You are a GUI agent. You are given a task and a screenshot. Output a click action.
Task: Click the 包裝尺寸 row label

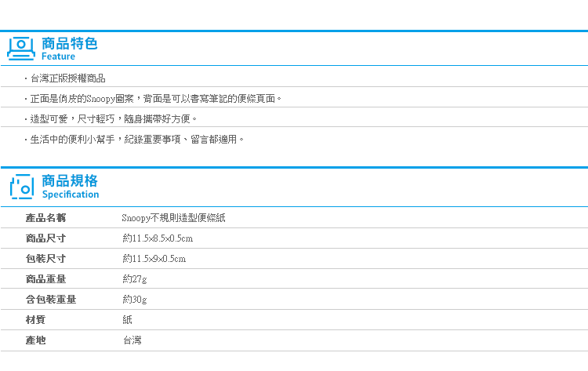(x=45, y=259)
